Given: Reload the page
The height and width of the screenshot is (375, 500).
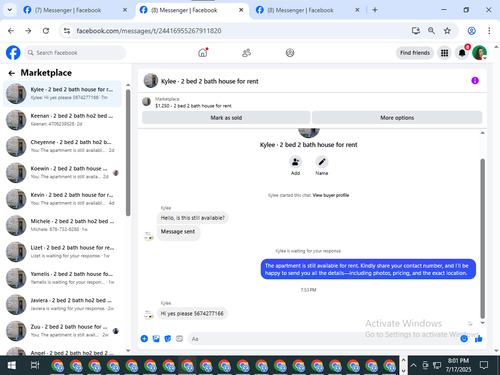Looking at the screenshot, I should click(46, 31).
